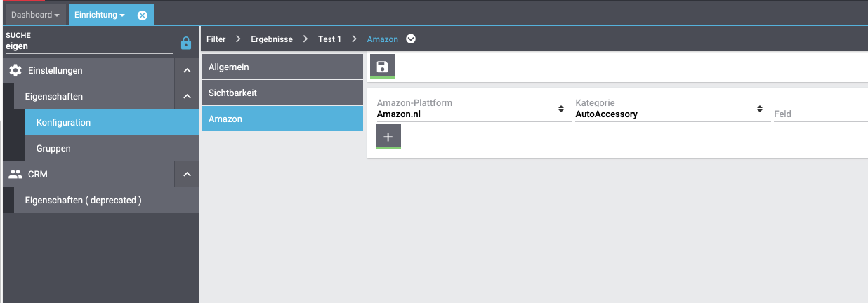Screen dimensions: 868x303
Task: Open the Dashboard tab menu
Action: click(35, 15)
